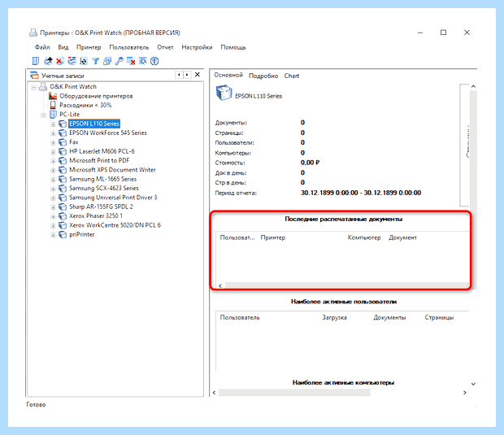Switch to the Подробно tab

tap(263, 76)
